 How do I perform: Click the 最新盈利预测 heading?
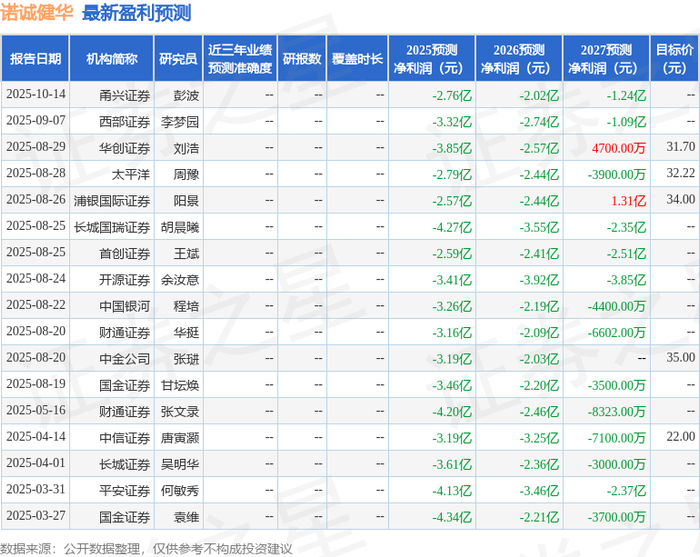point(137,13)
